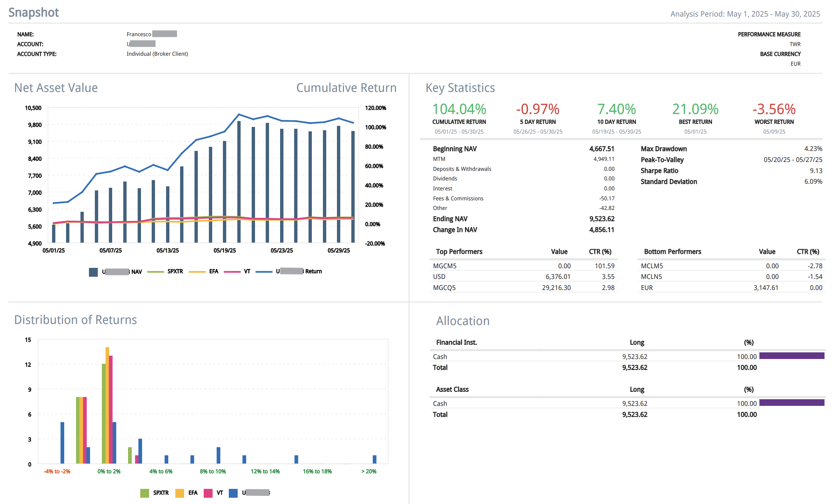Viewport: 837px width, 504px height.
Task: Click the Return blue legend line marker
Action: [x=264, y=272]
